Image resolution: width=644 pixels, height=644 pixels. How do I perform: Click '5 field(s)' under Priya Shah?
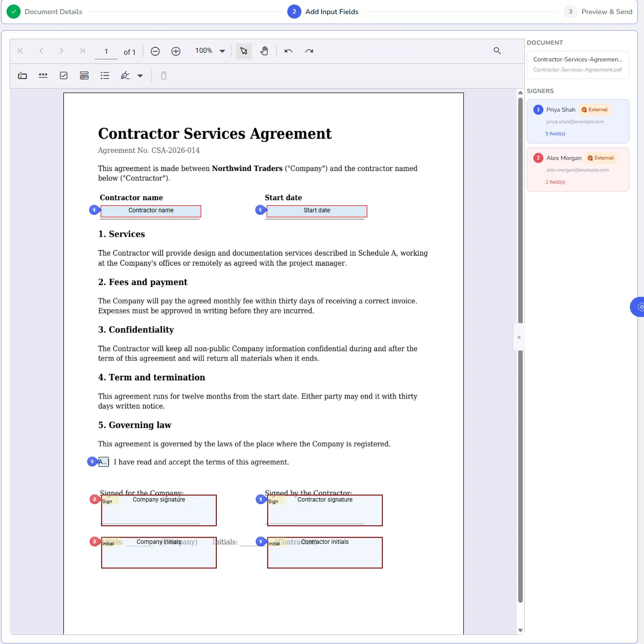click(555, 134)
